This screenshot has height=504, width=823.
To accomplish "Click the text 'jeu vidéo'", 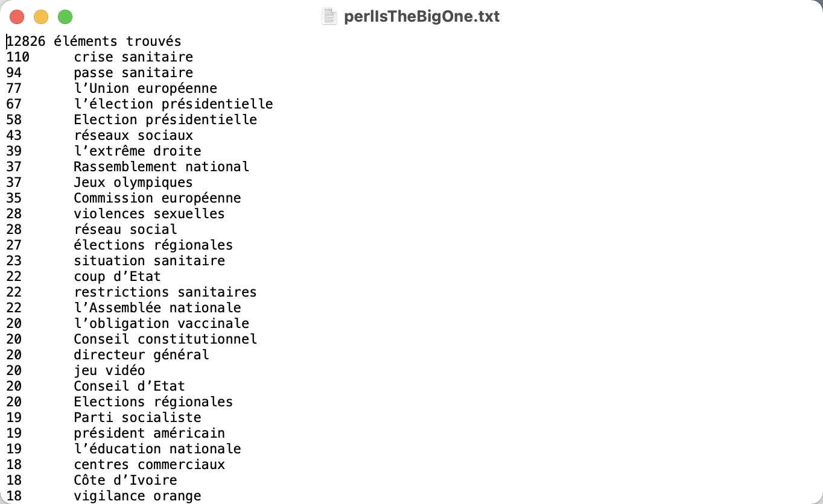I will pos(109,370).
